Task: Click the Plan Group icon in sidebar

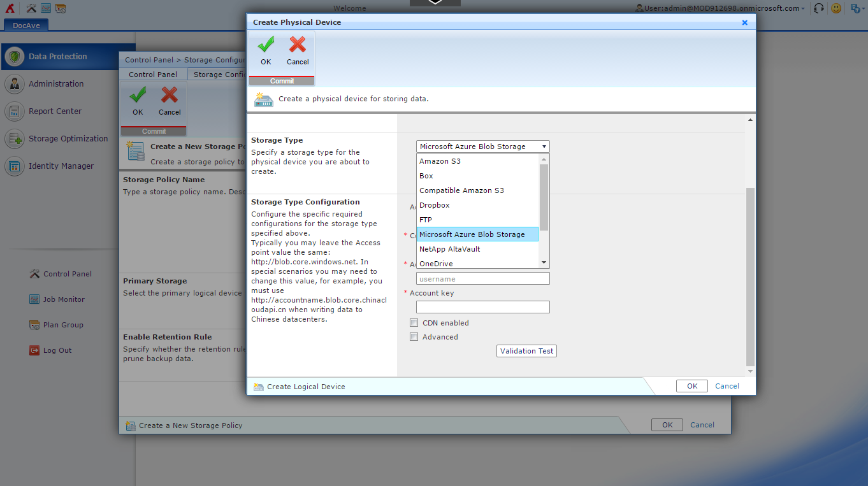Action: pyautogui.click(x=34, y=325)
